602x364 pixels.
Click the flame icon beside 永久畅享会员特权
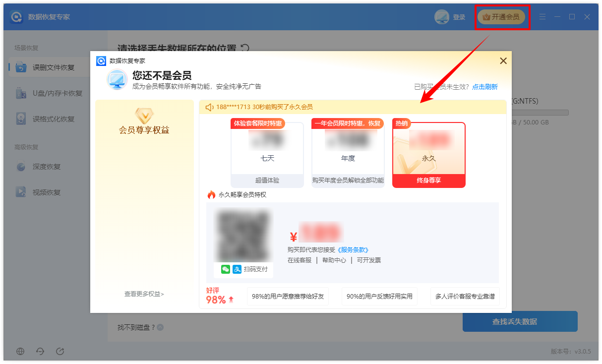tap(211, 195)
